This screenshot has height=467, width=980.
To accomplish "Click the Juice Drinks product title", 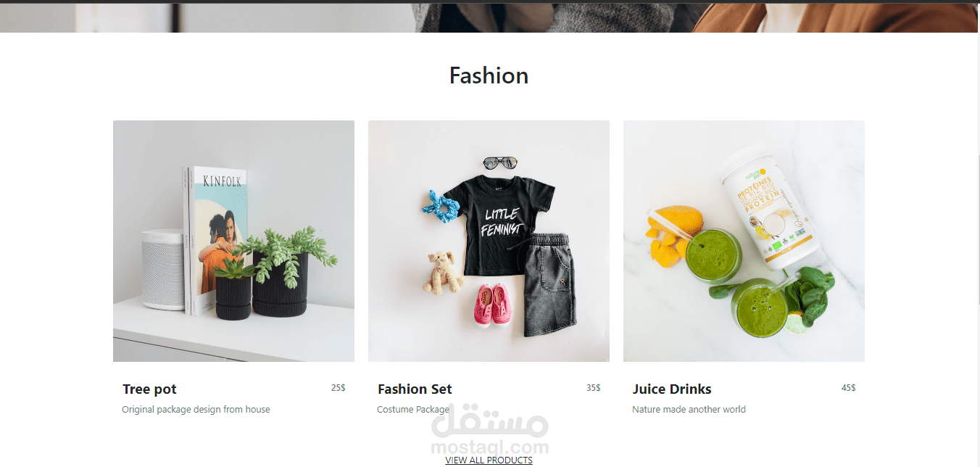I will point(672,389).
